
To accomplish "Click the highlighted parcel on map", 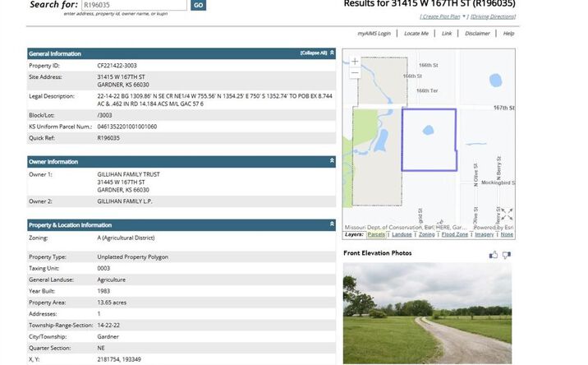I will [x=430, y=140].
